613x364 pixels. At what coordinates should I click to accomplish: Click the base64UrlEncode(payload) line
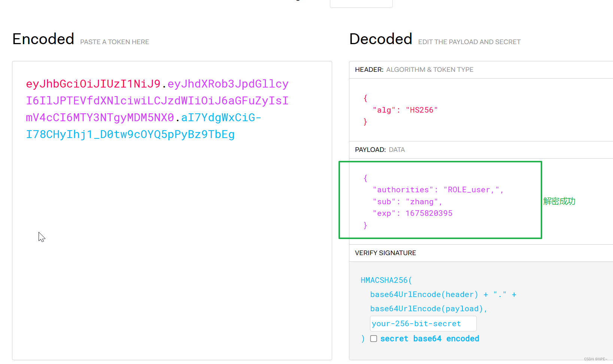click(428, 309)
